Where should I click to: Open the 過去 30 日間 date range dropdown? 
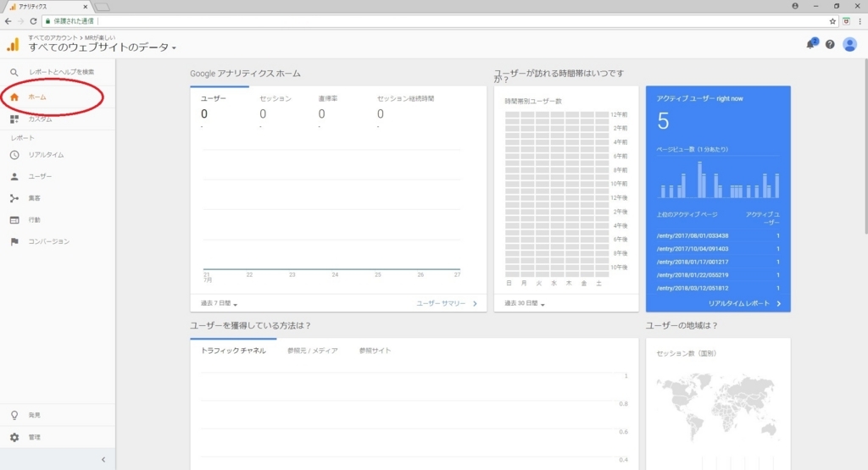click(x=524, y=303)
